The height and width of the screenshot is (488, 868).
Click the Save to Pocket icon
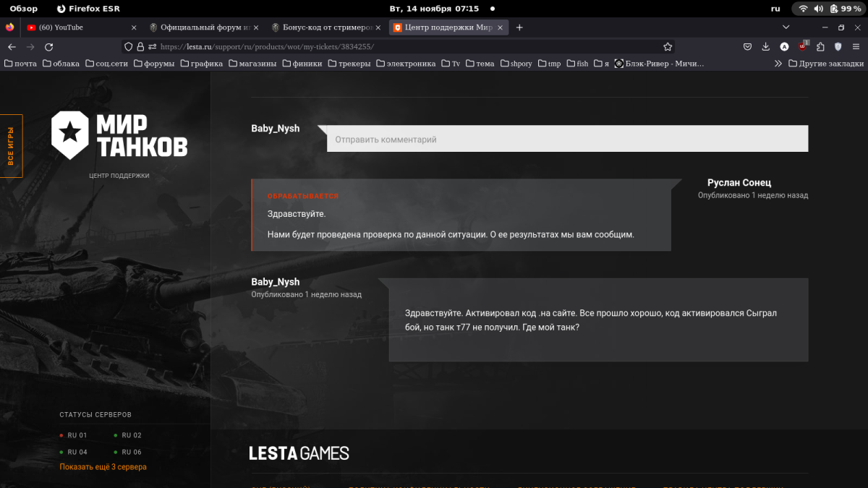coord(748,47)
